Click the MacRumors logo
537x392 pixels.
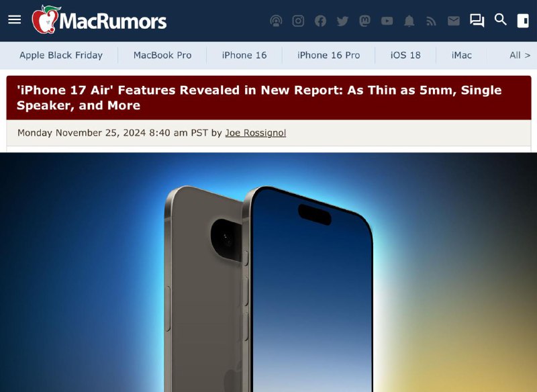pos(99,20)
